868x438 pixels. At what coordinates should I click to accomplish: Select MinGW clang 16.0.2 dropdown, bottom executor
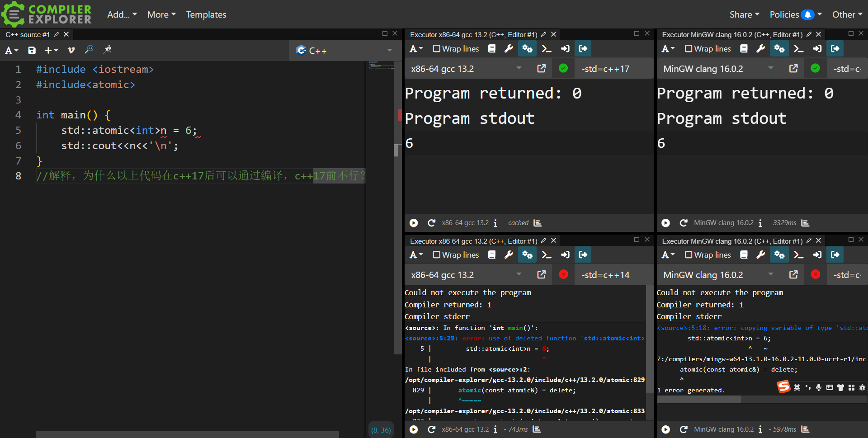tap(718, 275)
